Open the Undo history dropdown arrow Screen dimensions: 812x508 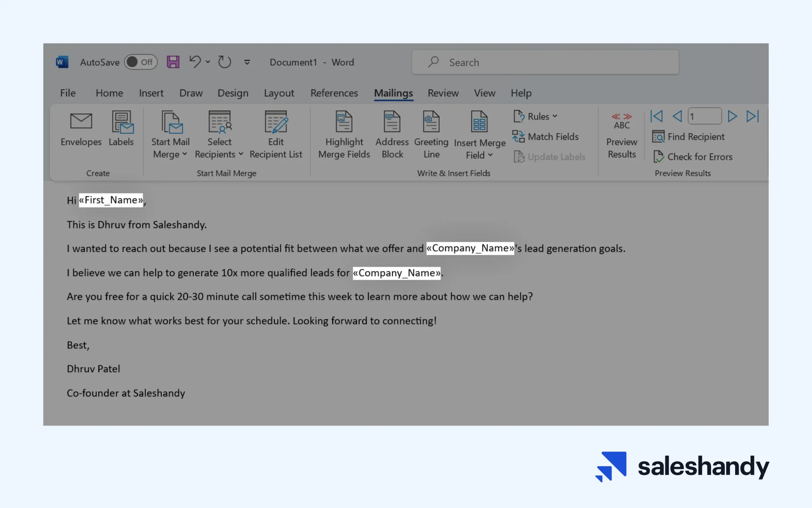tap(208, 62)
